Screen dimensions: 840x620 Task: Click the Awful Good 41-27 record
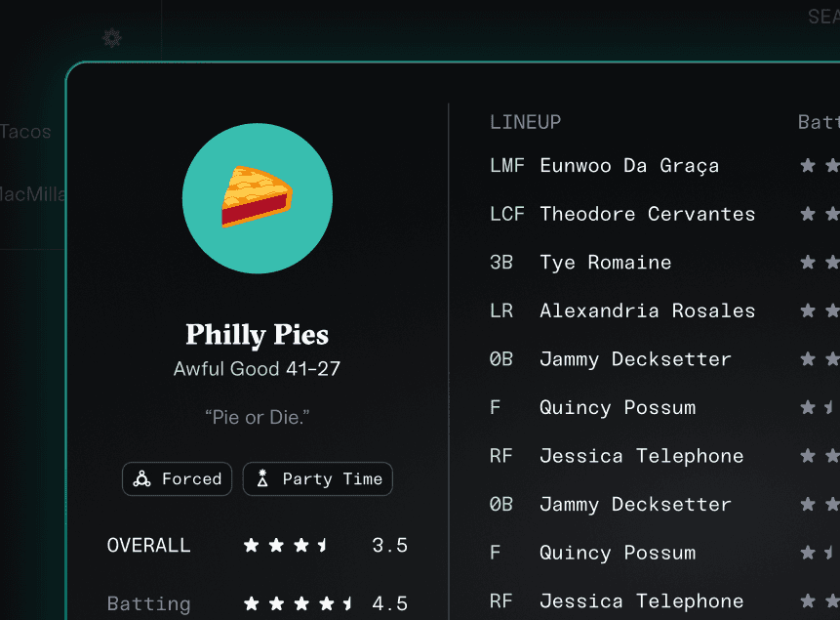coord(258,369)
